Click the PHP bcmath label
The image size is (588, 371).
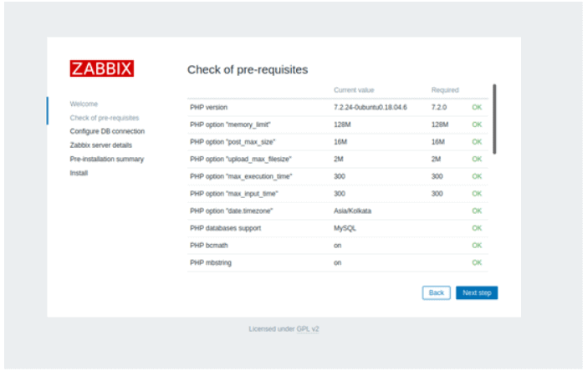click(x=209, y=245)
